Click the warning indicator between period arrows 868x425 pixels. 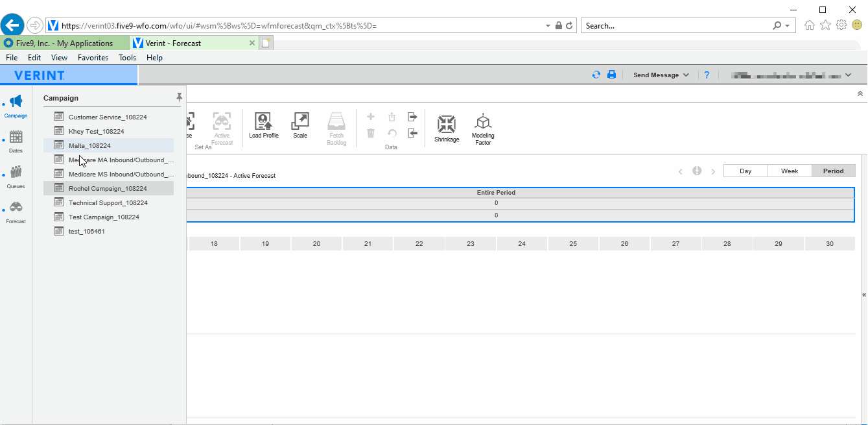[697, 171]
